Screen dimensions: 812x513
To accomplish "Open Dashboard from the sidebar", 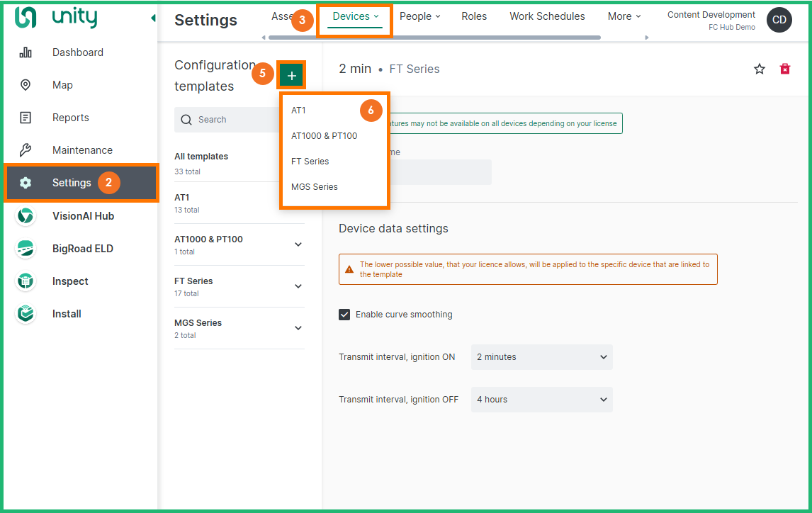I will point(77,52).
